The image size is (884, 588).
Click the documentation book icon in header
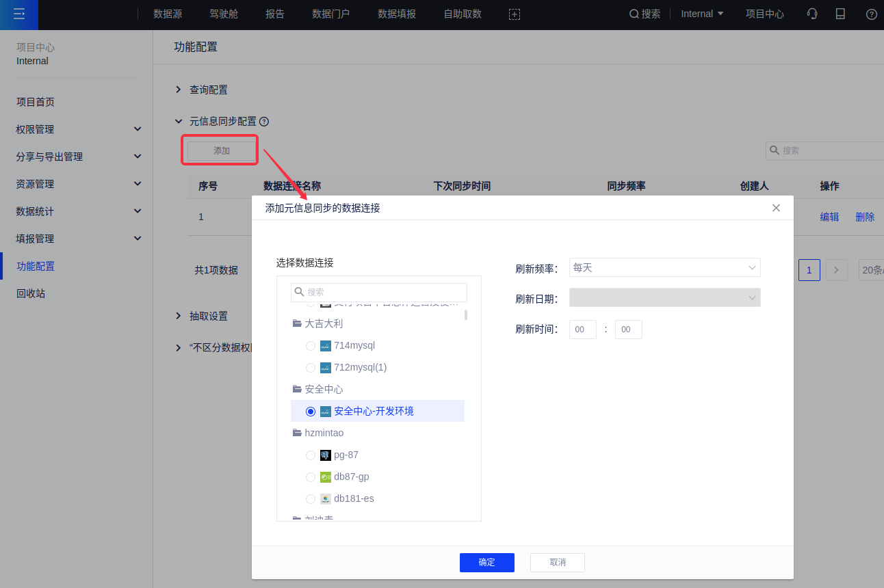click(841, 14)
